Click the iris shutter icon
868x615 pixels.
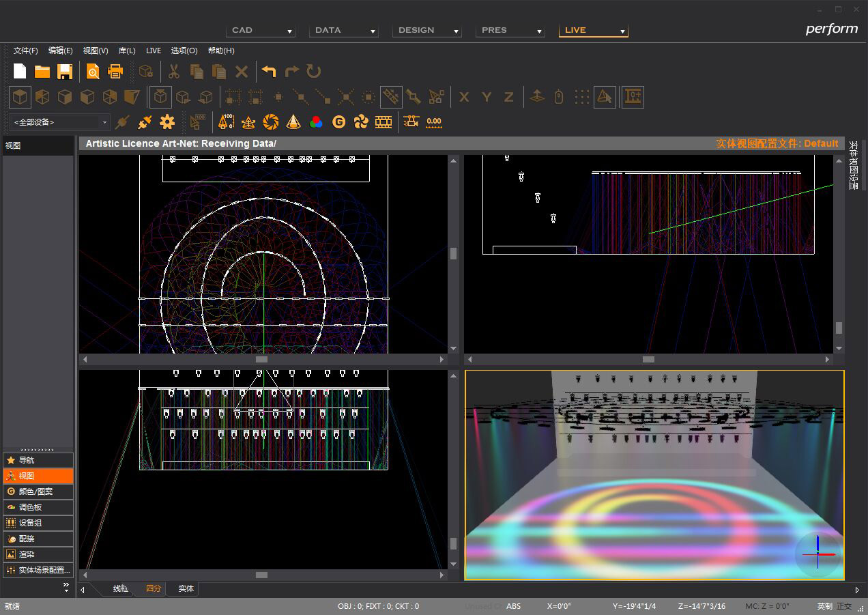pos(271,122)
